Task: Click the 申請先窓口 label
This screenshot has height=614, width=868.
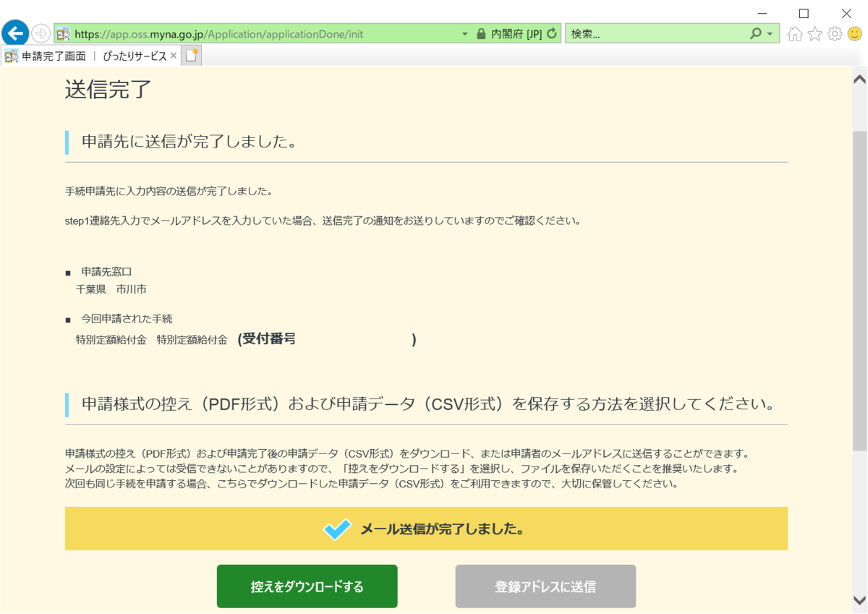Action: tap(106, 272)
